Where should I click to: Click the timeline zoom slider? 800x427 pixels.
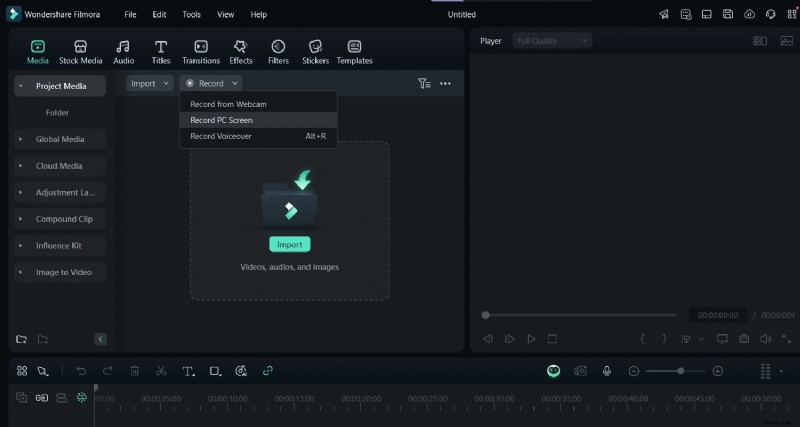[x=680, y=371]
